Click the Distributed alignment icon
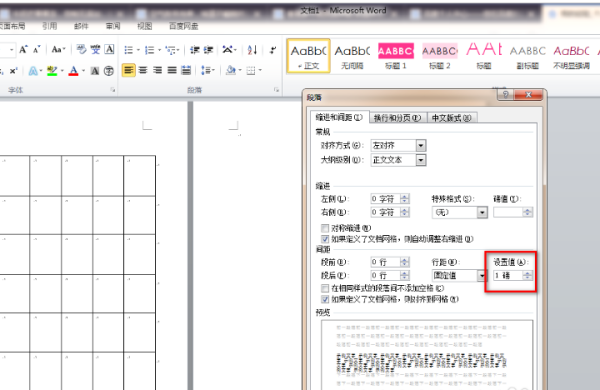The width and height of the screenshot is (600, 390). tap(186, 70)
